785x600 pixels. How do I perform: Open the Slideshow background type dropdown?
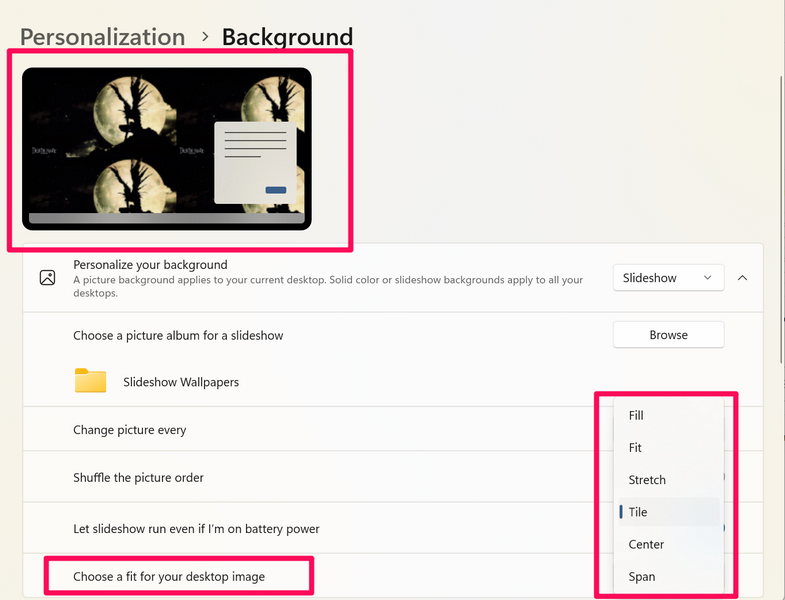[668, 278]
